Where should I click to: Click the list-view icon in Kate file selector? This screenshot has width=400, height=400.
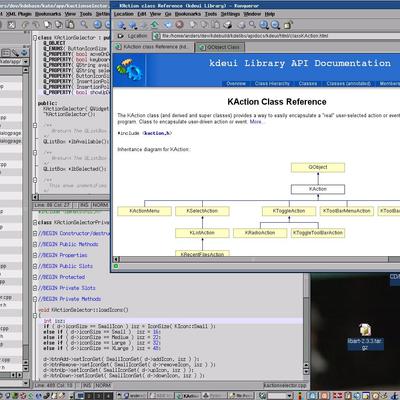pos(6,53)
